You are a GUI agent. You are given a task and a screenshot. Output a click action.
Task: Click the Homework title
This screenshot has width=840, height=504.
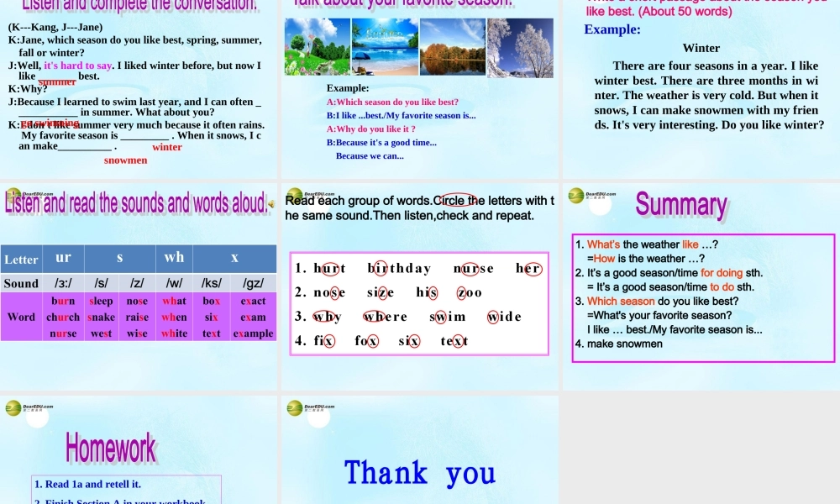(112, 448)
